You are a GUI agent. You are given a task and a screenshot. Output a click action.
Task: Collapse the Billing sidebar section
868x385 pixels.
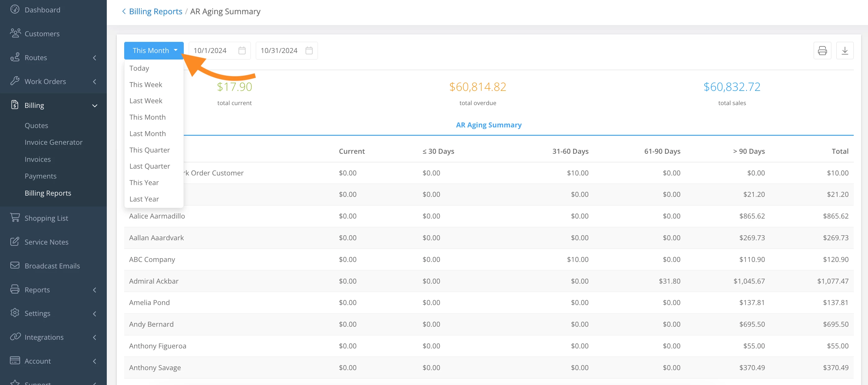95,105
